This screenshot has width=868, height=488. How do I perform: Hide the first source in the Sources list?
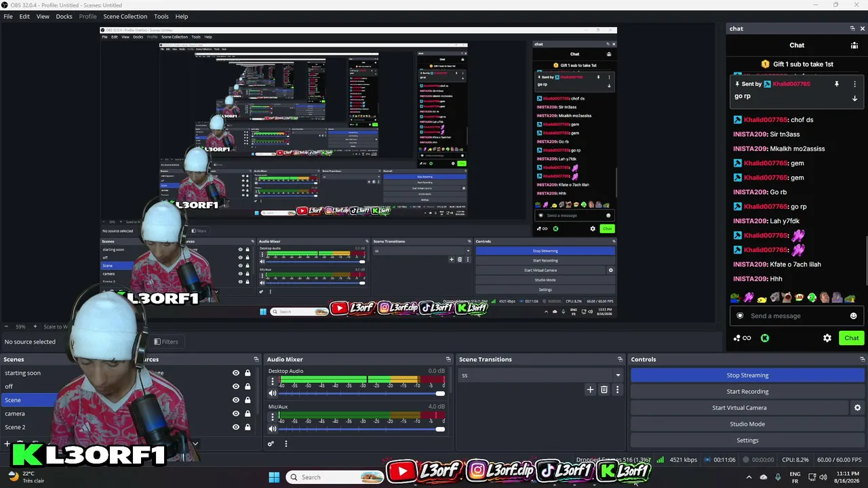[236, 373]
